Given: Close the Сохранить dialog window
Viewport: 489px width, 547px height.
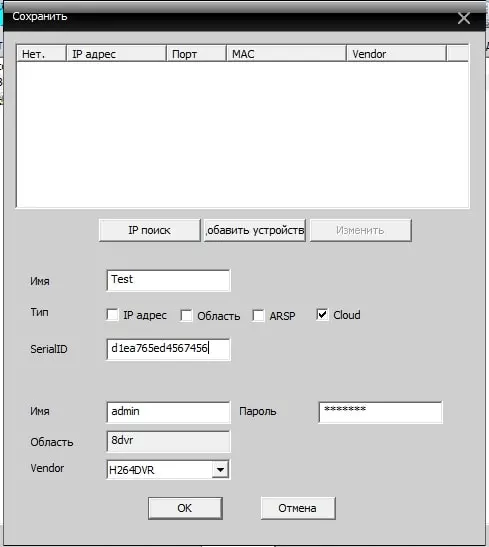Looking at the screenshot, I should [x=464, y=18].
